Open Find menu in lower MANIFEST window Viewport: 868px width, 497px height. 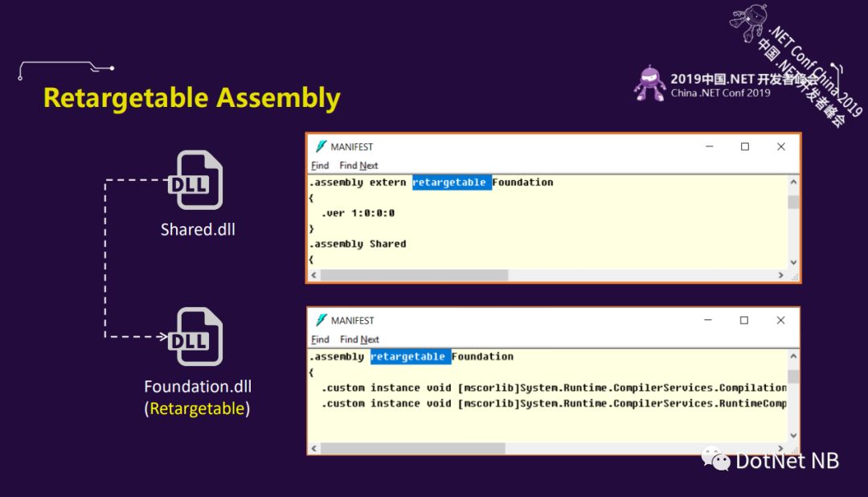(320, 339)
